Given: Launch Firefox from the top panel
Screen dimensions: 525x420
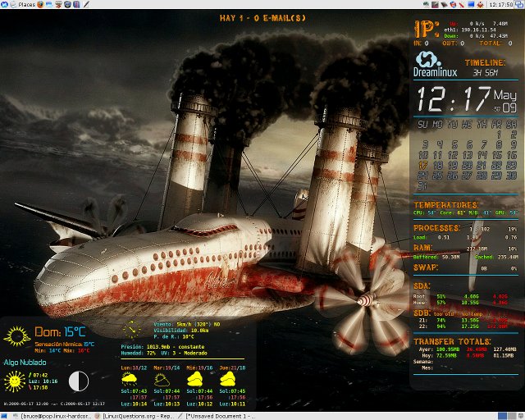Looking at the screenshot, I should coord(40,4).
